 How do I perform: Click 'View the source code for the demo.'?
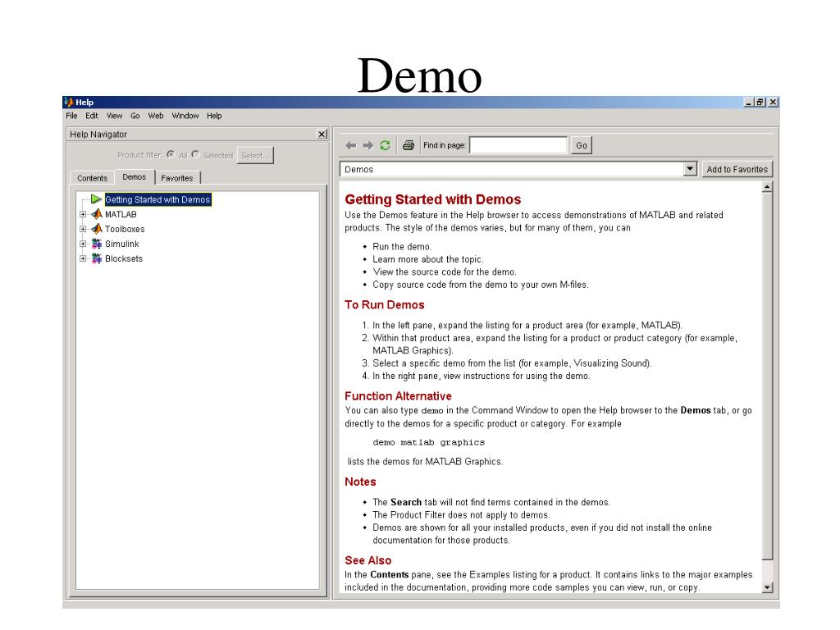[445, 272]
